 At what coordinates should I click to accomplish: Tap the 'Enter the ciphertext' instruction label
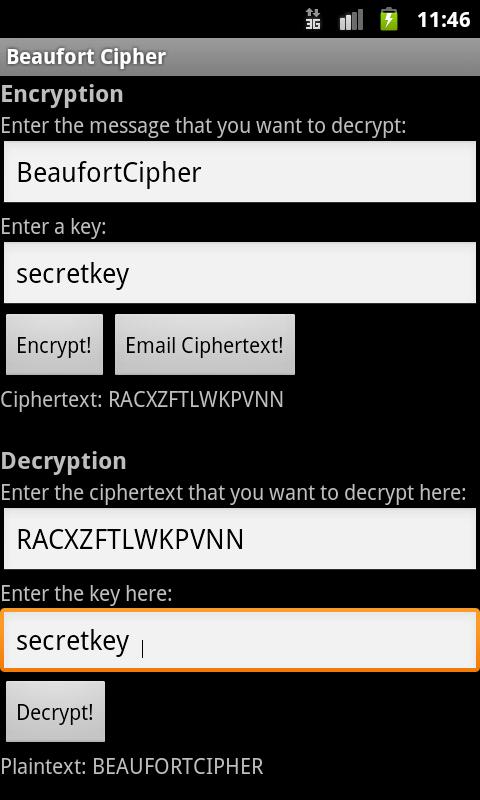[x=233, y=493]
